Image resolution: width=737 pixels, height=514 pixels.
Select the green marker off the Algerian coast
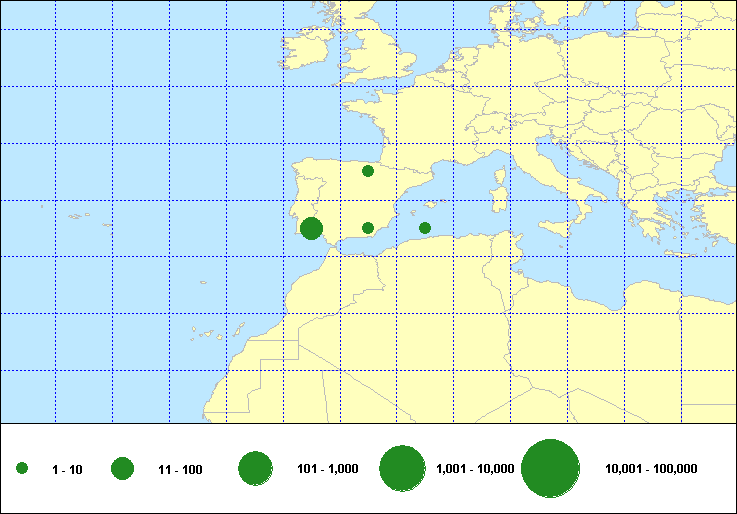coord(425,228)
